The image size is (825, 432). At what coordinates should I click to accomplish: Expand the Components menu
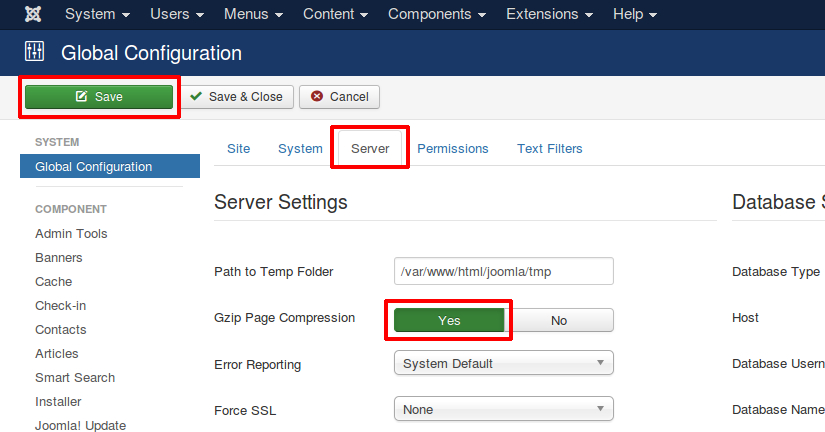[x=436, y=15]
